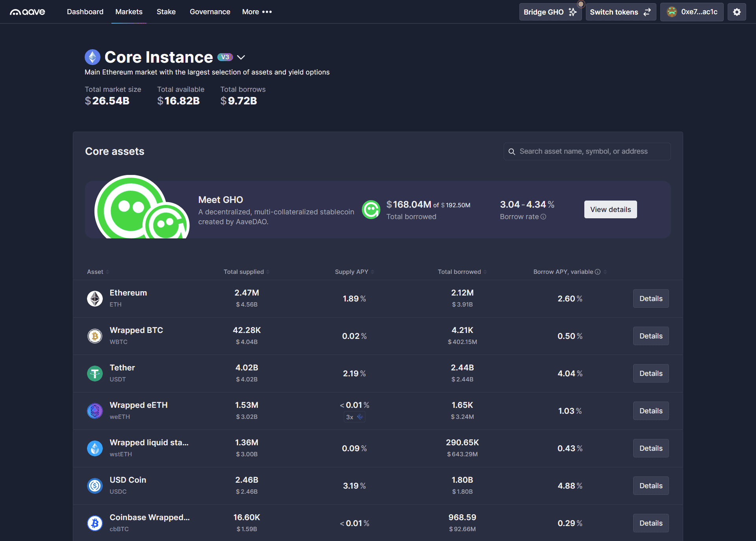Screen dimensions: 756x541
Task: Click the Ethereum network icon beside Core Instance
Action: [93, 57]
